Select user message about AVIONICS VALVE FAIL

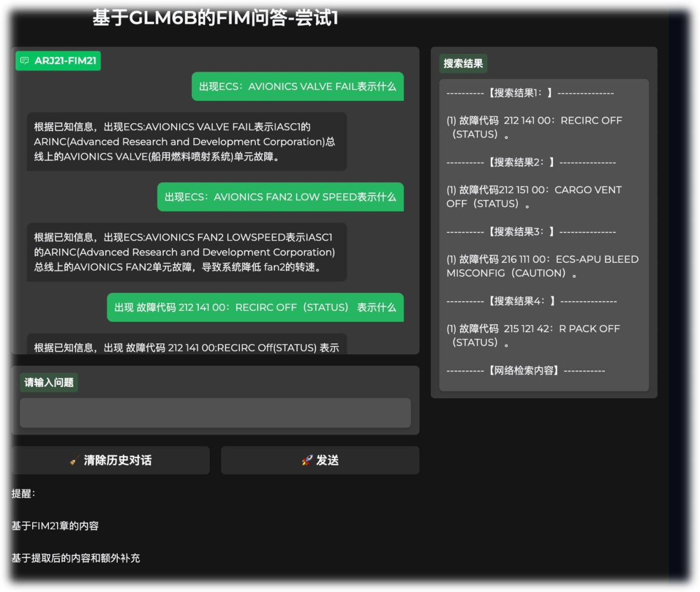(x=298, y=87)
